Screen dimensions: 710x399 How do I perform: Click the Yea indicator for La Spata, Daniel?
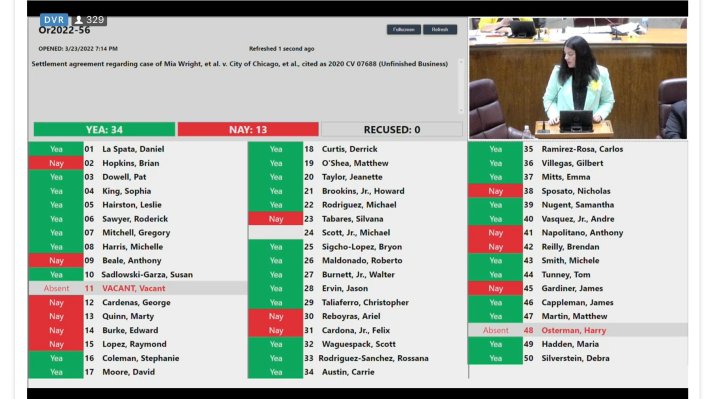click(56, 149)
